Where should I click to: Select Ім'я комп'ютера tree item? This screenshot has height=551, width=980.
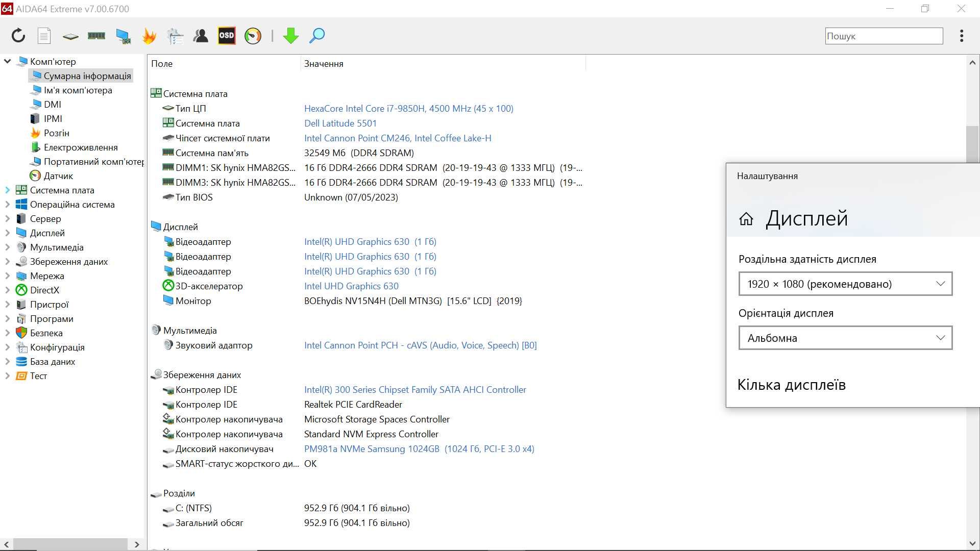(x=71, y=90)
